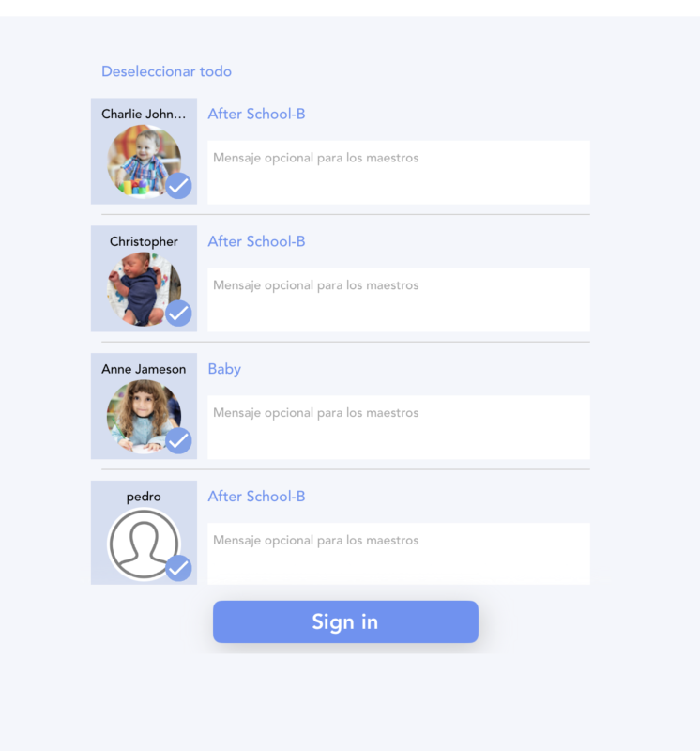Open After School-B room for Charlie John
Viewport: 700px width, 751px height.
coord(256,114)
